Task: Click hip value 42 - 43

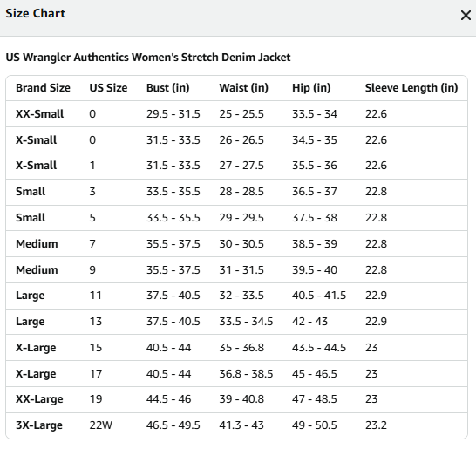Action: (309, 322)
